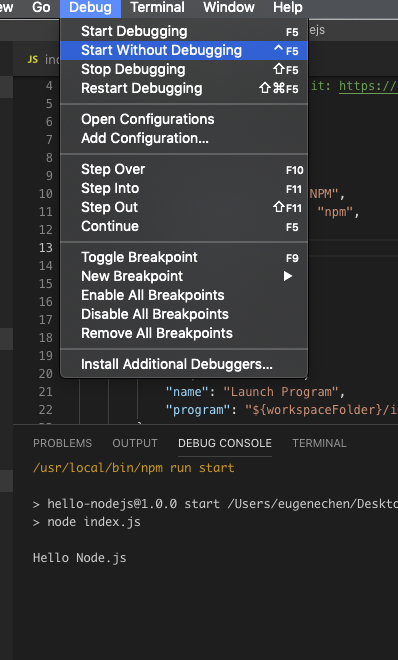The height and width of the screenshot is (660, 398).
Task: Click the "Launch Program" string in editor
Action: (281, 392)
